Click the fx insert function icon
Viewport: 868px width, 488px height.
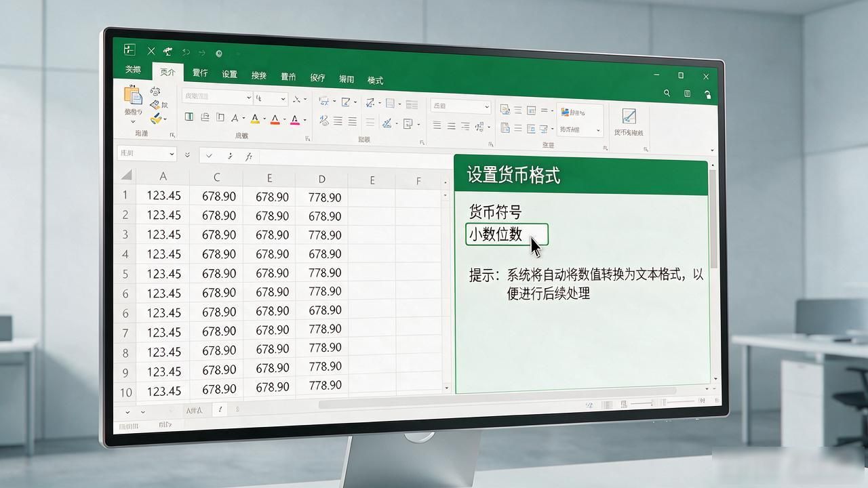pyautogui.click(x=249, y=156)
